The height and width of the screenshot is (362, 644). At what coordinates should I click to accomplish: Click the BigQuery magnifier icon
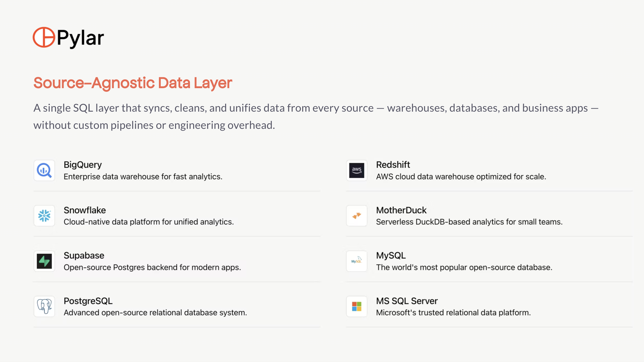click(44, 170)
